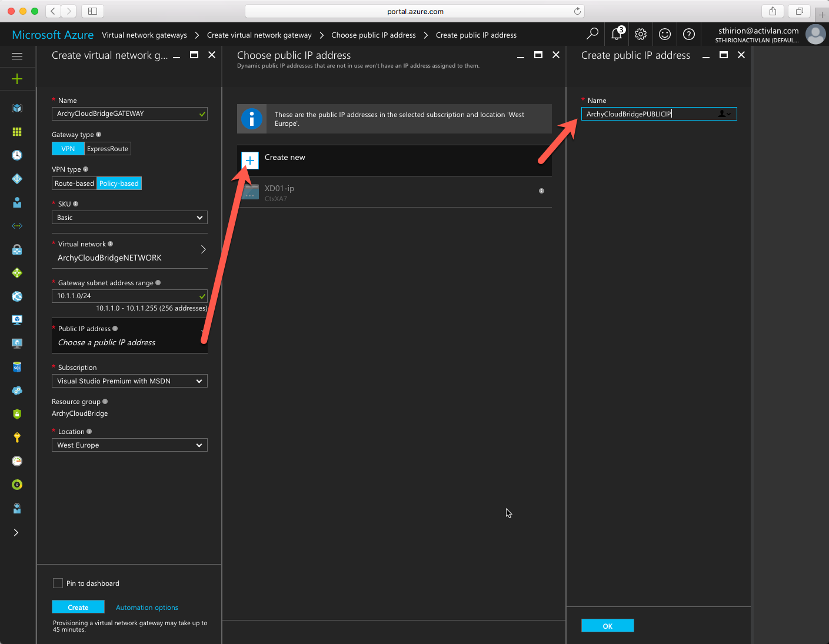Tick the Pin to dashboard checkbox

pyautogui.click(x=58, y=583)
